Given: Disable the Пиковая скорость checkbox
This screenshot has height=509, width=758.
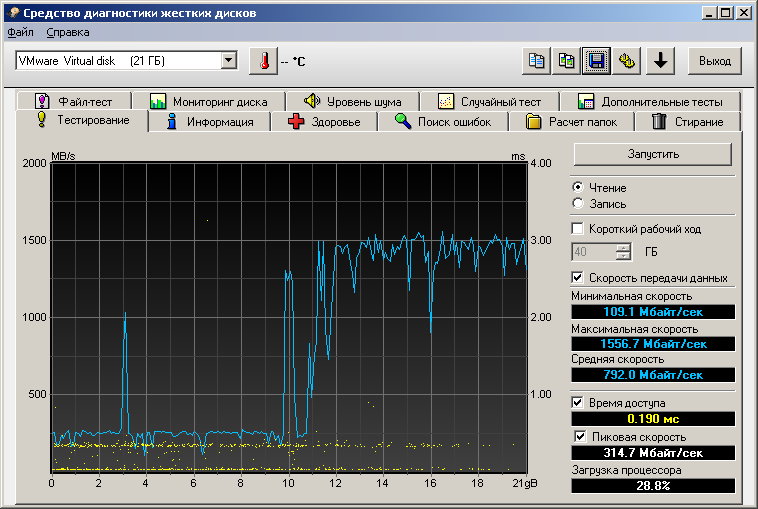Looking at the screenshot, I should [x=582, y=437].
